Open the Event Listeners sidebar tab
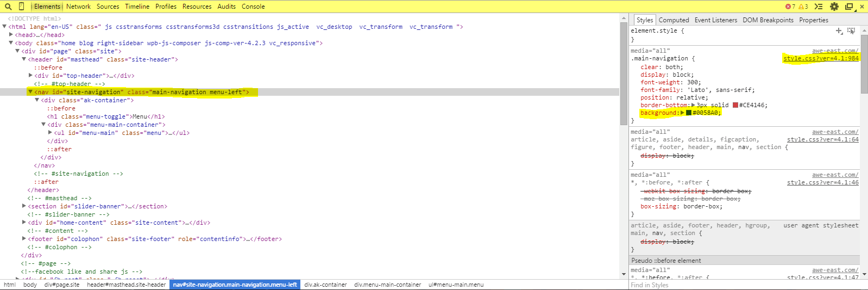 [x=716, y=20]
